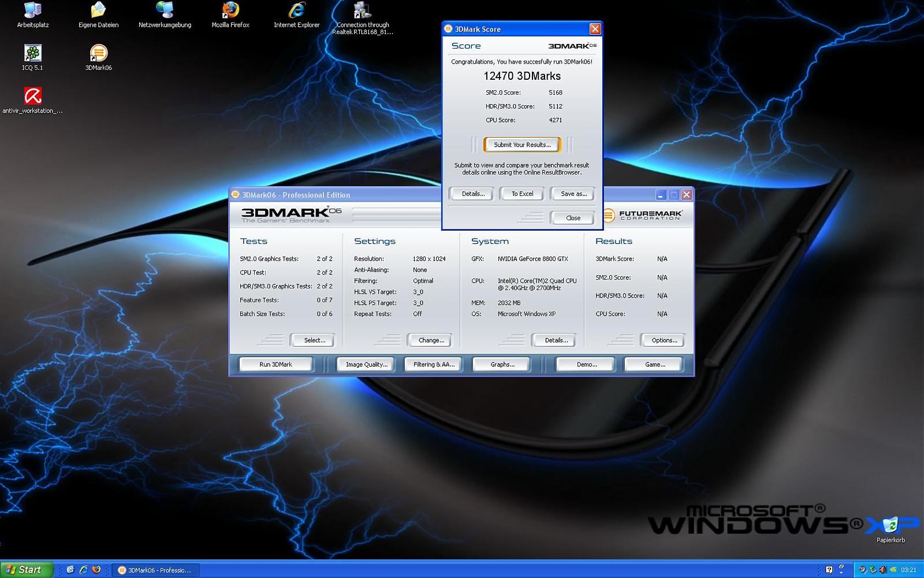This screenshot has width=924, height=578.
Task: Open the antivir_workstation installer icon
Action: (33, 100)
